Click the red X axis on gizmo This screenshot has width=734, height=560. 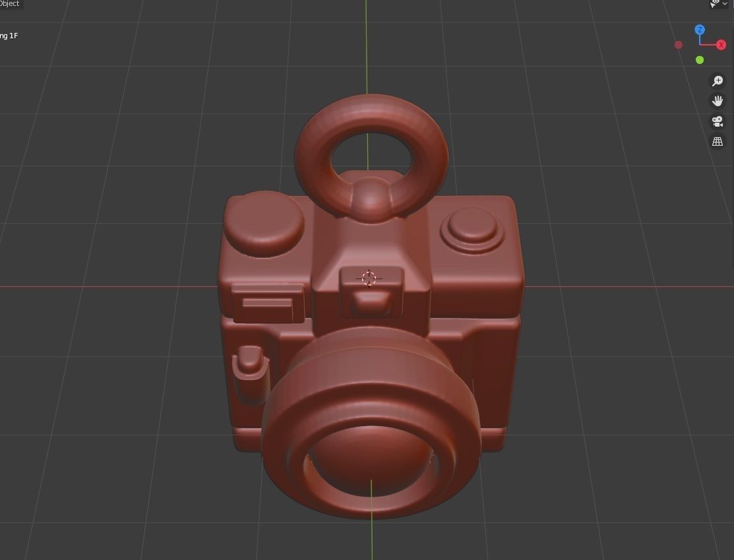pos(721,45)
